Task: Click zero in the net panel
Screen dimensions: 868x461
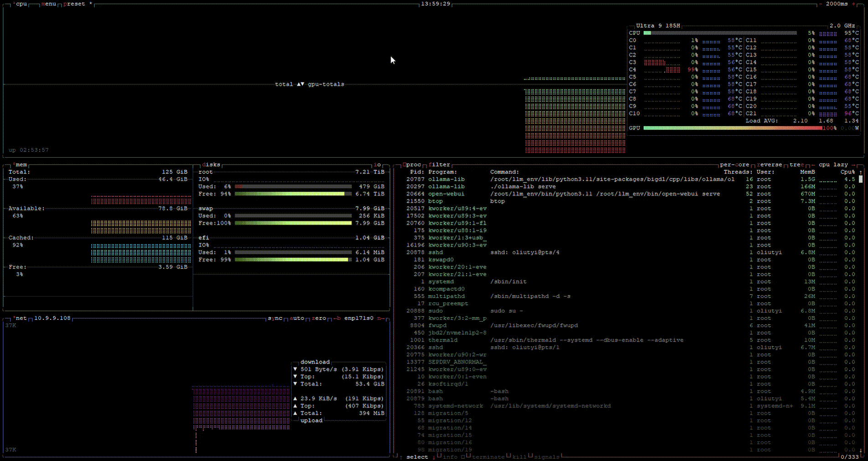Action: point(319,318)
